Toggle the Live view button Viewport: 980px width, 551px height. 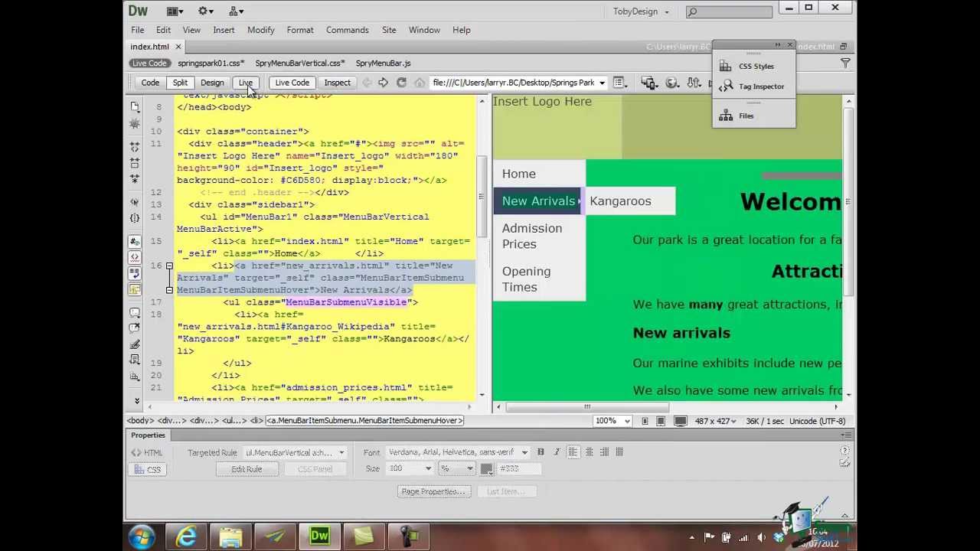tap(245, 83)
